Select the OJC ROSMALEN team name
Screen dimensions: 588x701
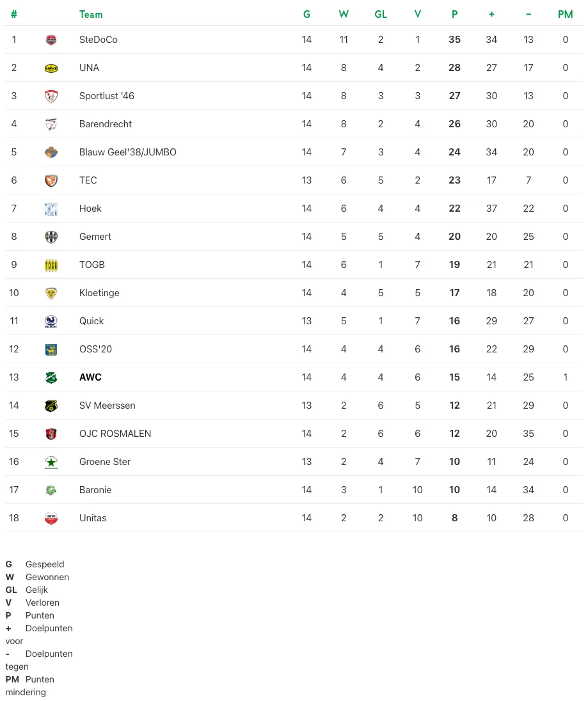pyautogui.click(x=115, y=434)
